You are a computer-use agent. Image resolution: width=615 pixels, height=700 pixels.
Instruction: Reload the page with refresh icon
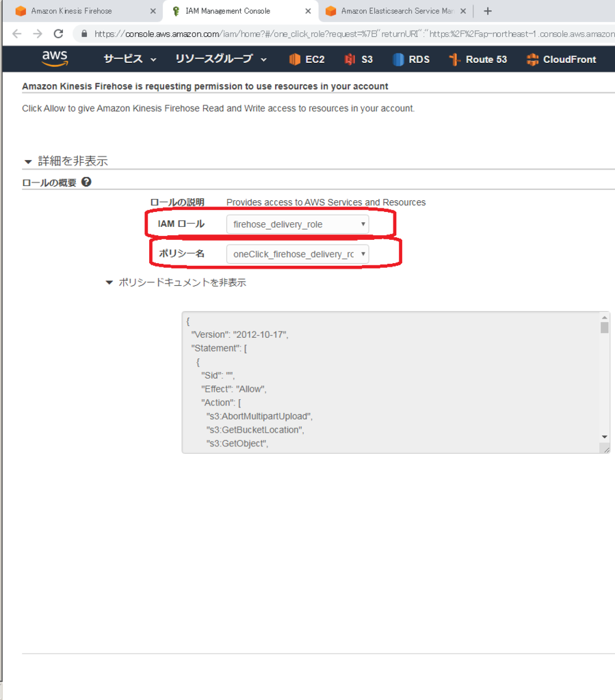[x=59, y=34]
